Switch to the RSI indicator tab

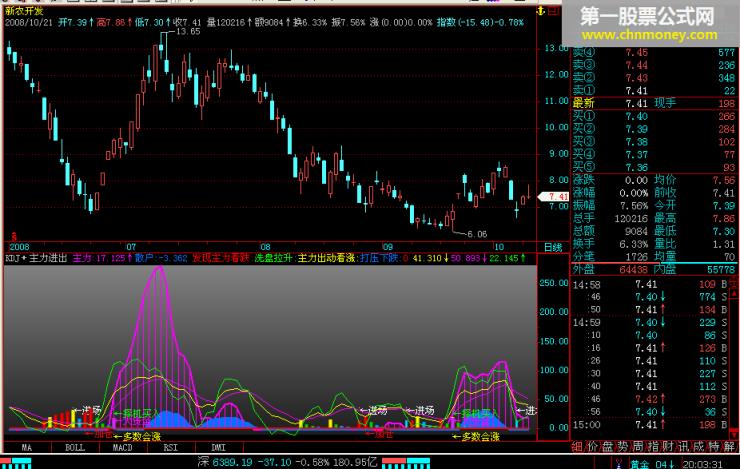pos(171,447)
